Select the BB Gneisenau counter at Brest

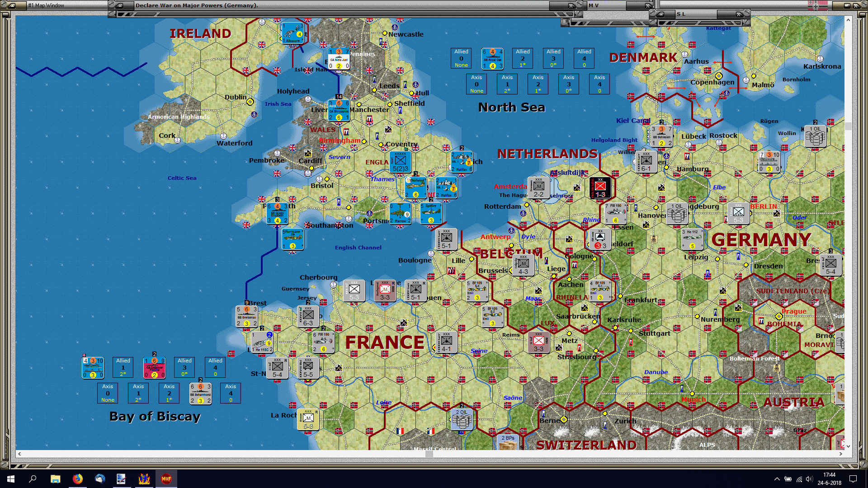246,316
